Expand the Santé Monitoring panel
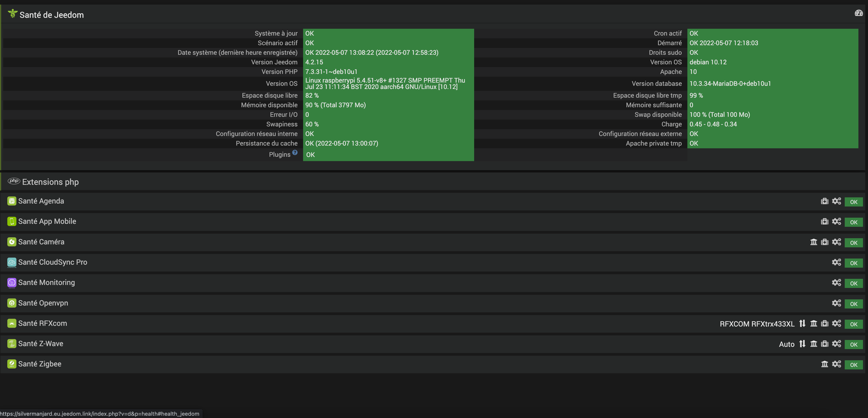868x418 pixels. (x=47, y=282)
